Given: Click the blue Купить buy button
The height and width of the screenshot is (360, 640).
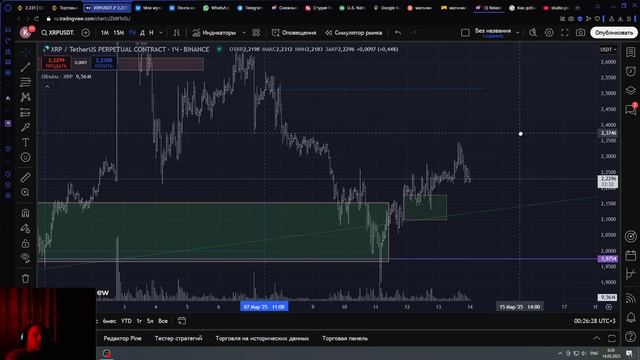Looking at the screenshot, I should [104, 63].
